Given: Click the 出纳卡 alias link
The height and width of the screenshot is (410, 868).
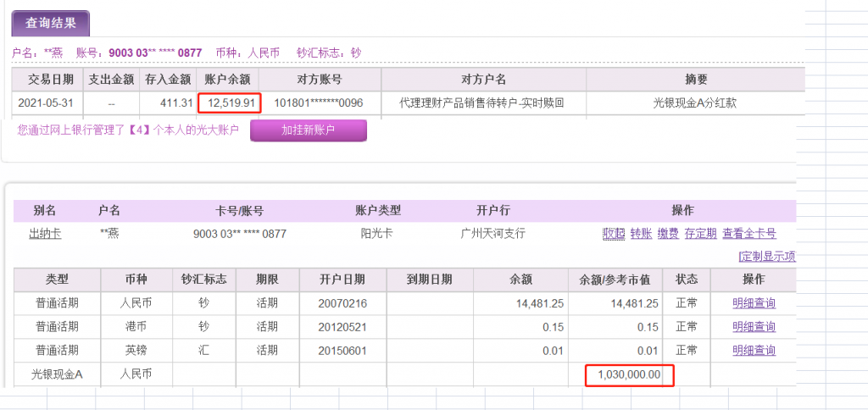Looking at the screenshot, I should (46, 234).
